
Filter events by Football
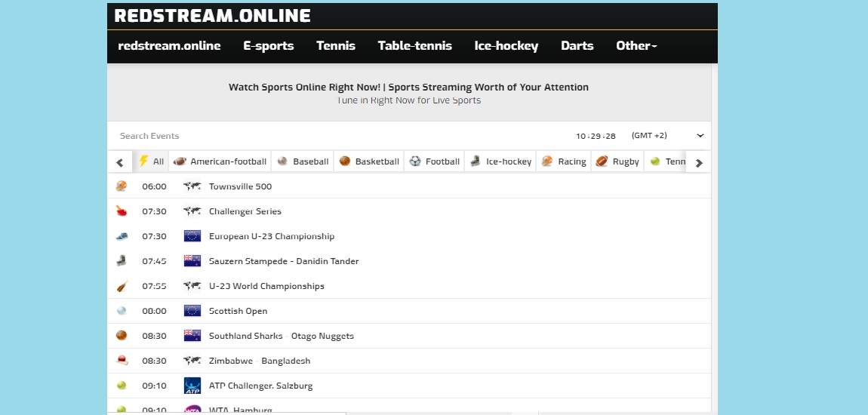(435, 161)
